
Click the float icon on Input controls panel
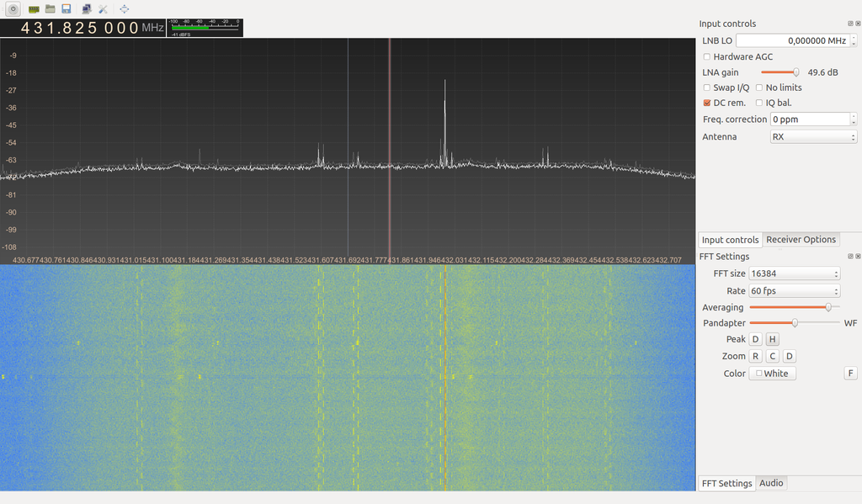(x=850, y=24)
